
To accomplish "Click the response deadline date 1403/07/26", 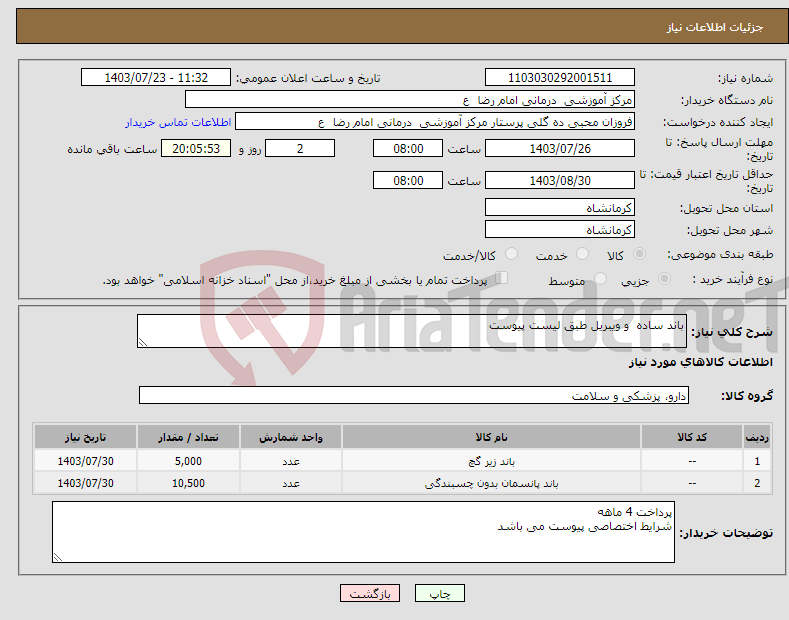I will click(x=560, y=148).
